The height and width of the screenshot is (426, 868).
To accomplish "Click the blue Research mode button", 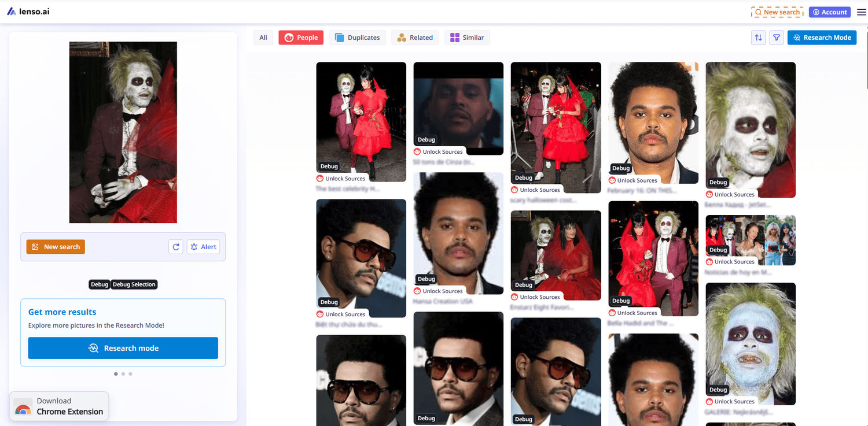I will point(123,348).
